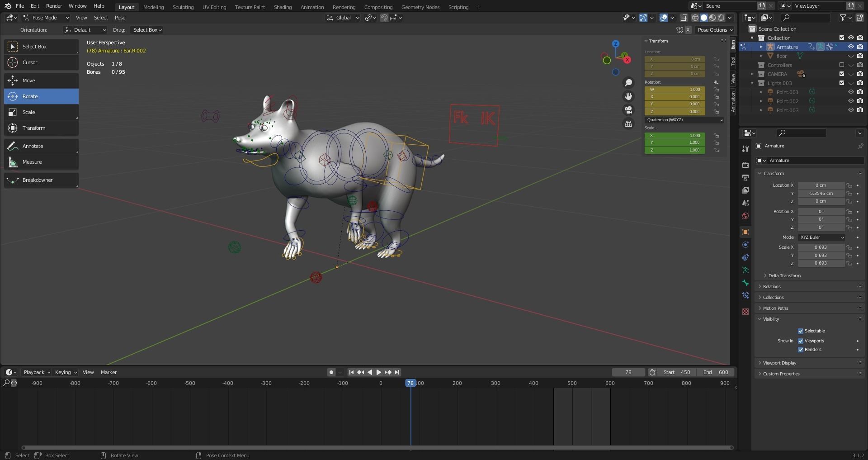Expand the Relations panel

pyautogui.click(x=772, y=286)
